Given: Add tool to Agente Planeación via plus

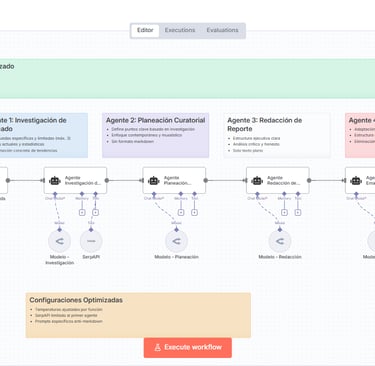Looking at the screenshot, I should click(x=194, y=212).
